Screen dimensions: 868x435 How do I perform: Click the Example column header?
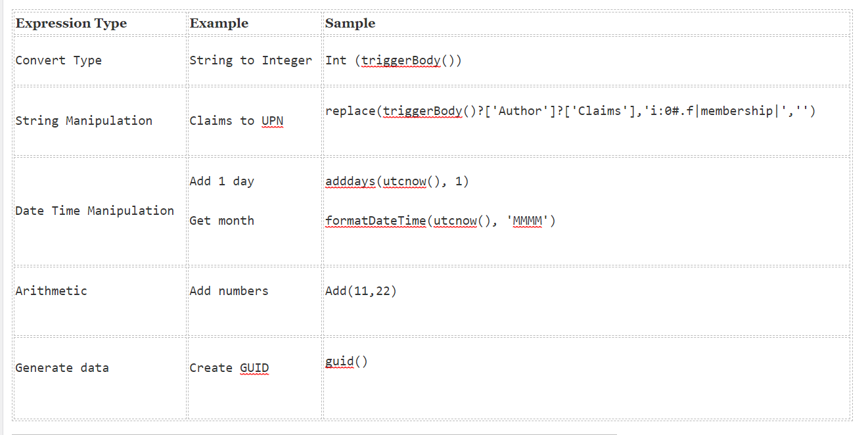219,24
